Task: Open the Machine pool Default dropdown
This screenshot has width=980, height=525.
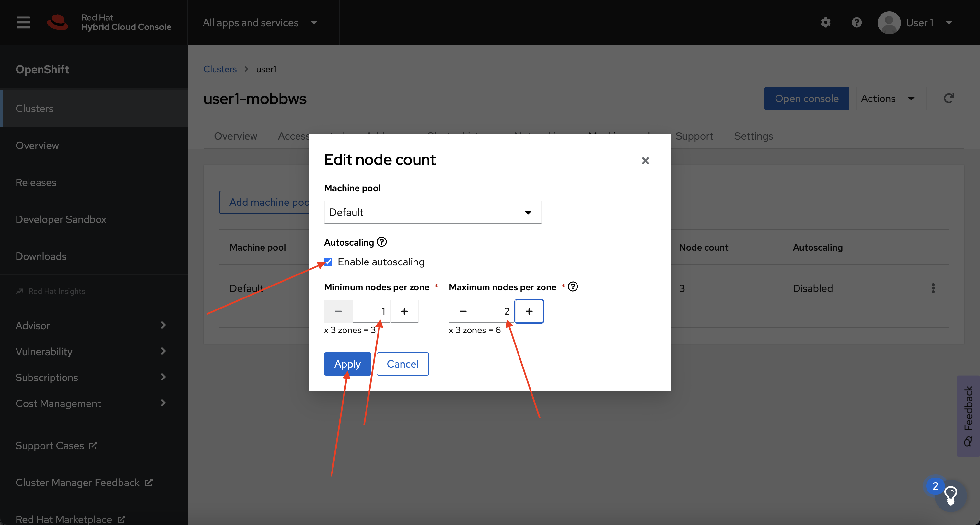Action: [433, 212]
